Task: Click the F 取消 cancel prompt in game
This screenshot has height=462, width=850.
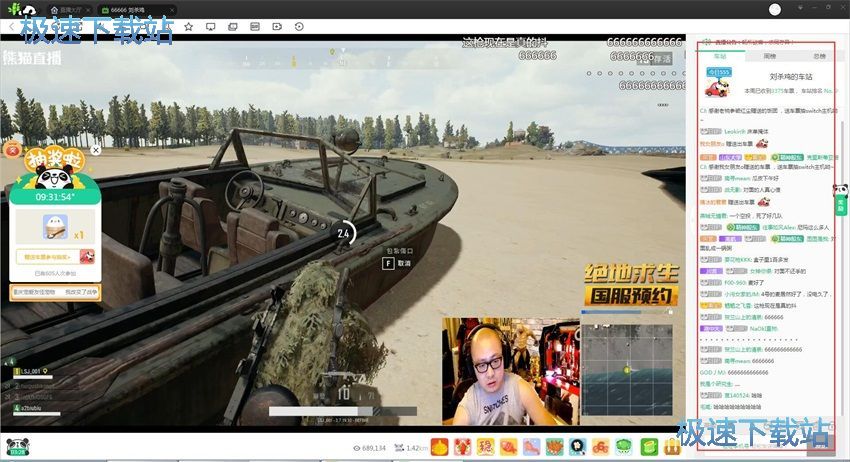Action: [x=397, y=263]
